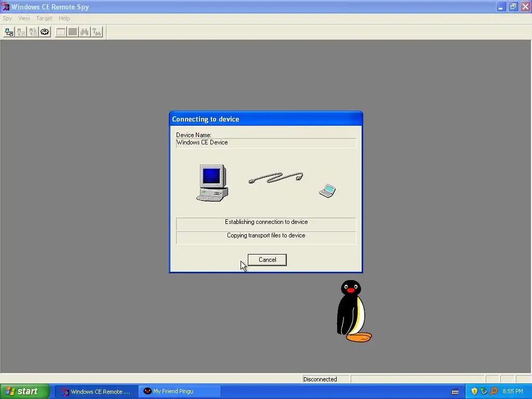Screen dimensions: 532x399
Task: Click the 8:55 PM system clock
Action: 512,392
